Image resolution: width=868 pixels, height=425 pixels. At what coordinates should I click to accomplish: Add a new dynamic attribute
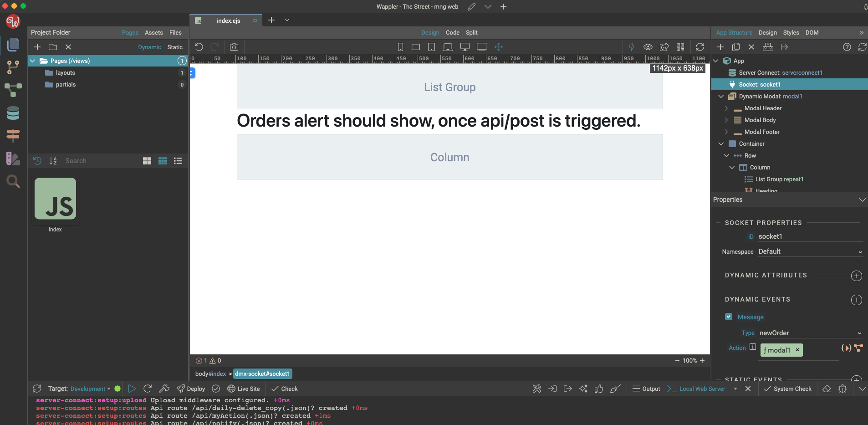click(856, 276)
